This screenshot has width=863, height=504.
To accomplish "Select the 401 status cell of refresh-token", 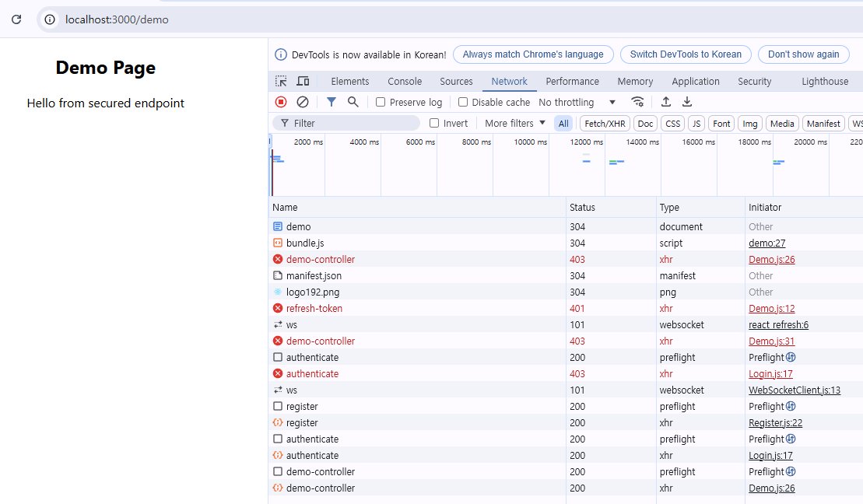I will pyautogui.click(x=611, y=308).
